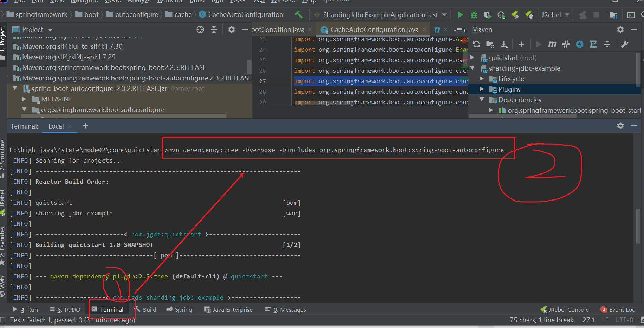
Task: Click UTF-8 encoding in status bar
Action: coord(624,320)
